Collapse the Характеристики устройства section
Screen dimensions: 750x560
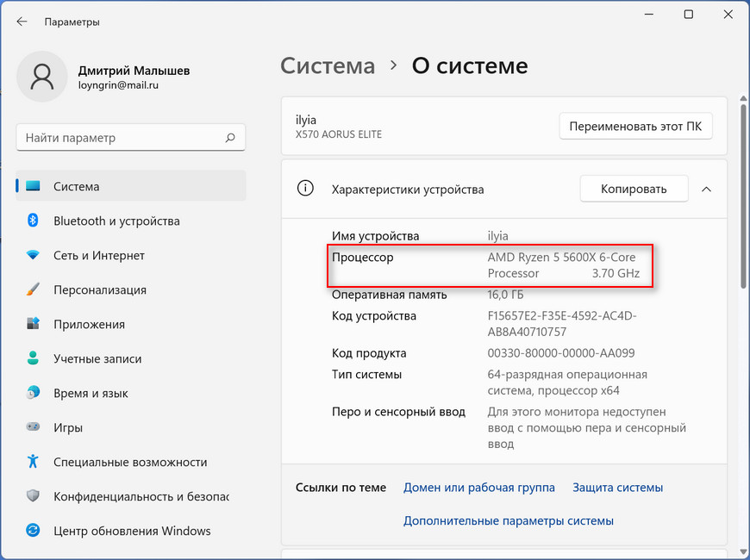[x=706, y=189]
